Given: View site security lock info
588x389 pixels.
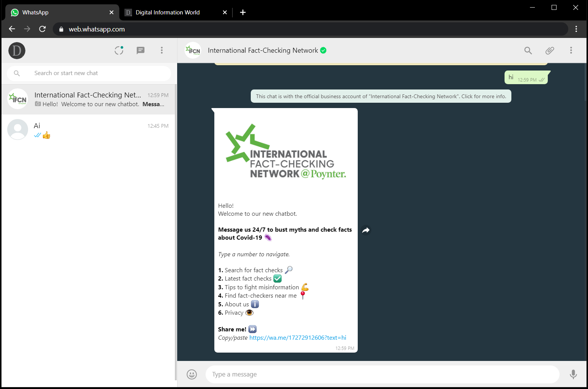Looking at the screenshot, I should [x=61, y=29].
